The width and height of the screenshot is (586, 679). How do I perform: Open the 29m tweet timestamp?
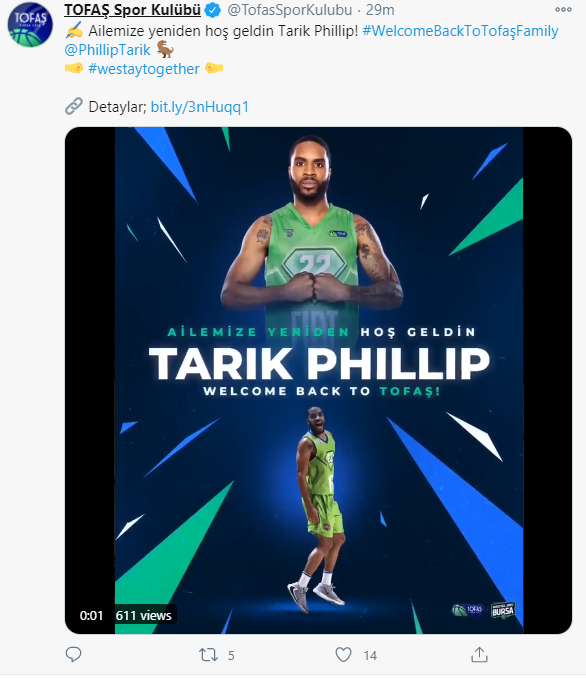(x=380, y=10)
